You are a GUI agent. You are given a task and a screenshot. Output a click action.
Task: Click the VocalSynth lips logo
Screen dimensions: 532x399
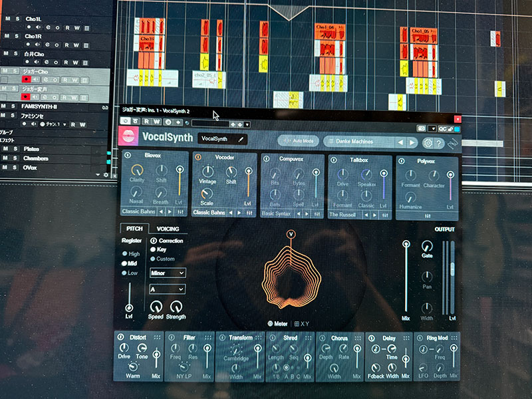128,136
